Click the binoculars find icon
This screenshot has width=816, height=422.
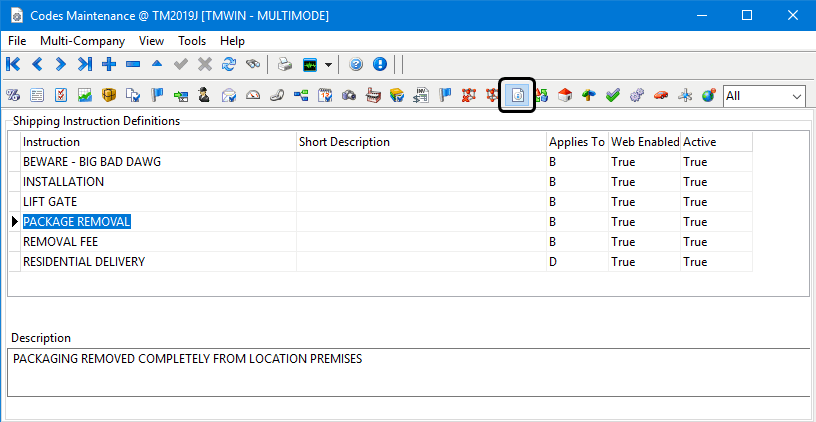(253, 64)
